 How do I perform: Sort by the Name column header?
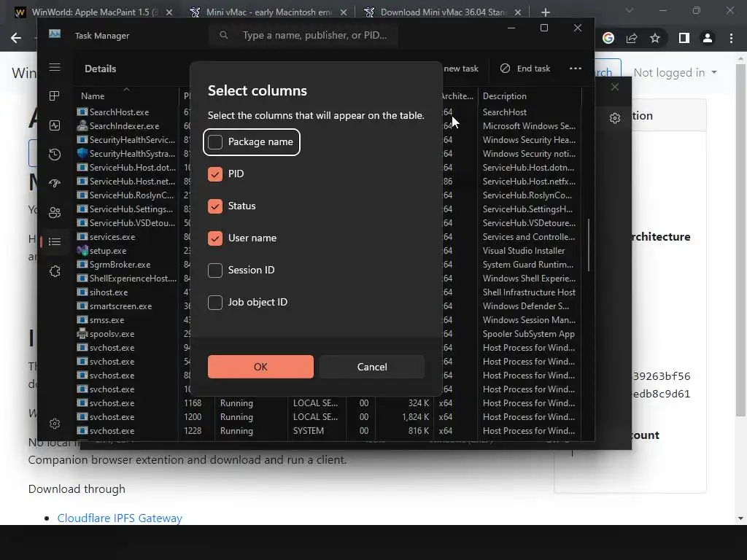point(126,96)
